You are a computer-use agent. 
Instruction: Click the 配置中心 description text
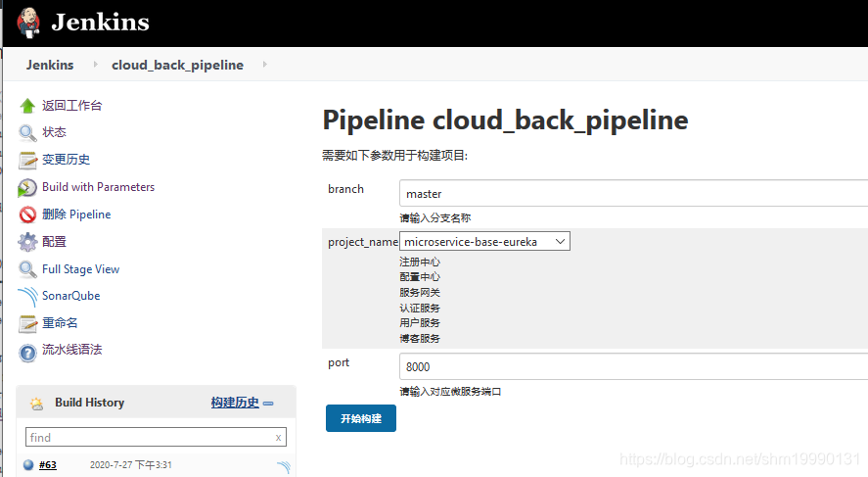tap(420, 277)
